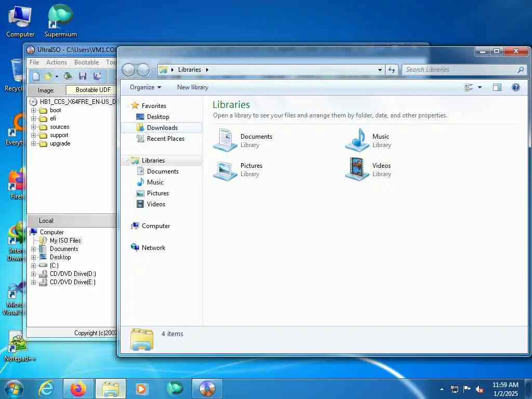This screenshot has height=399, width=532.
Task: Toggle the preview pane icon
Action: (x=497, y=87)
